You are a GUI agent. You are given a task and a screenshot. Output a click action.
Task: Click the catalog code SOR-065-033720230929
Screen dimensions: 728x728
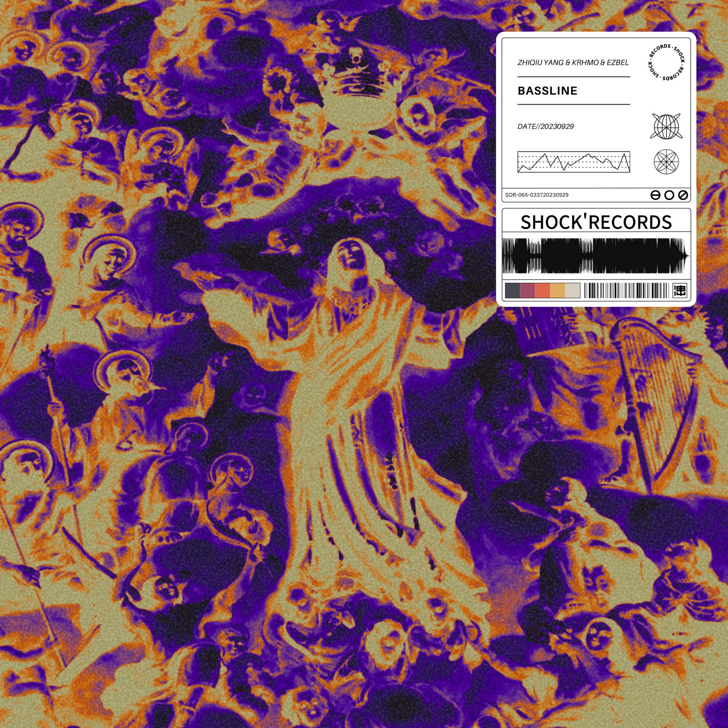(537, 195)
